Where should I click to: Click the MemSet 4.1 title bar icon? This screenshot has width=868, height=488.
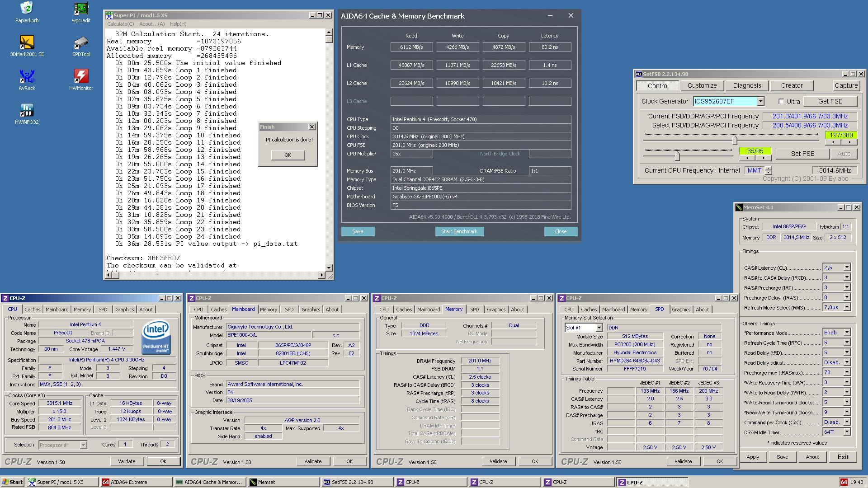pyautogui.click(x=739, y=207)
